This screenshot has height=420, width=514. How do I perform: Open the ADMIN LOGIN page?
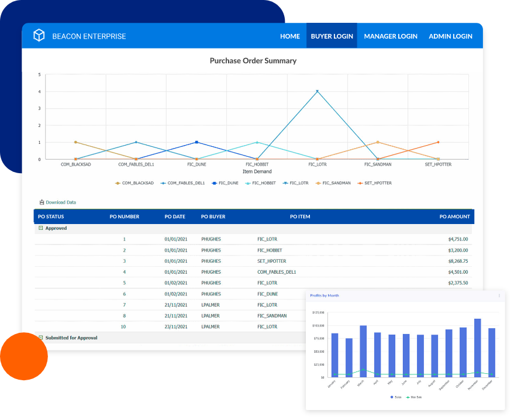tap(450, 36)
